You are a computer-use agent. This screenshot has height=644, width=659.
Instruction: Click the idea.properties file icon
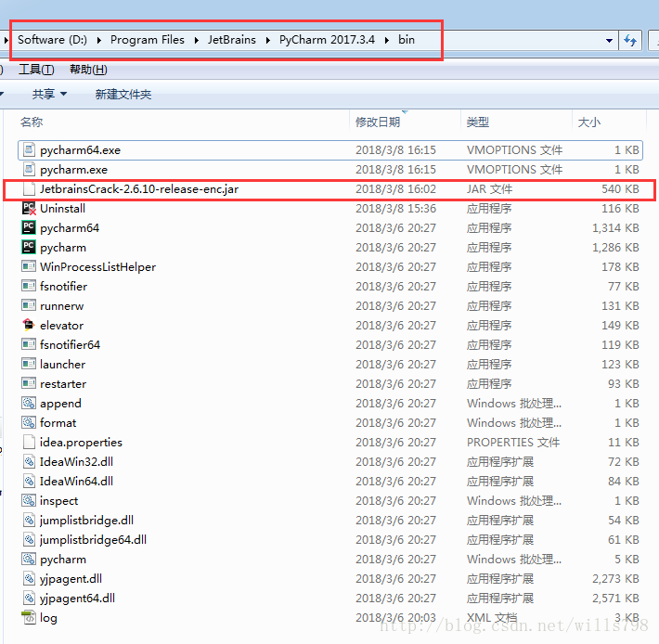29,442
